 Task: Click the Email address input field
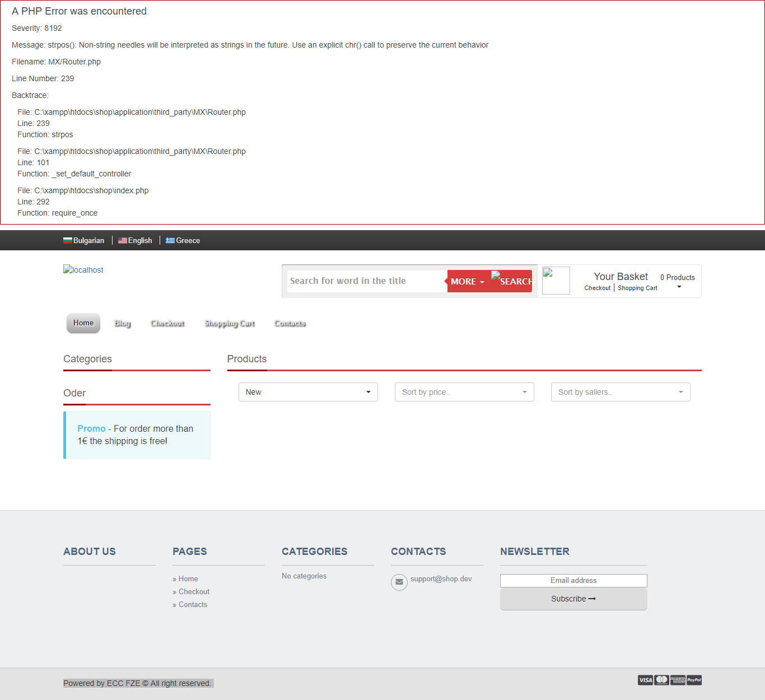[573, 580]
